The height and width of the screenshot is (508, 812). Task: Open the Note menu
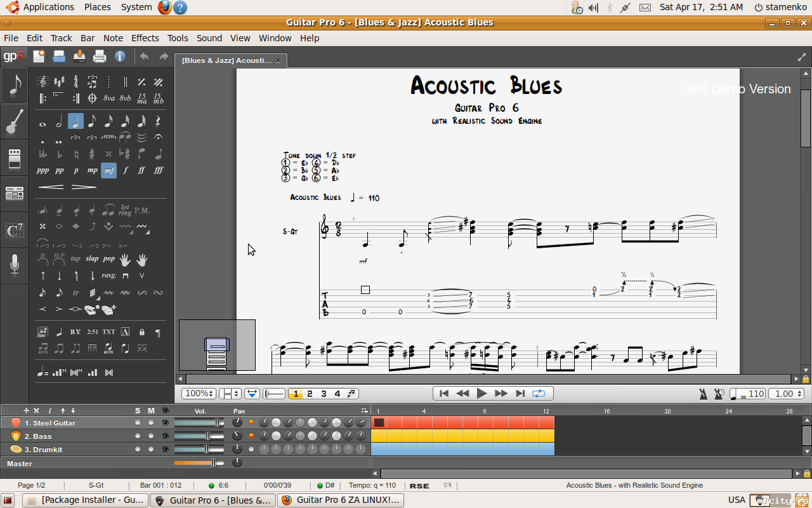pos(113,38)
